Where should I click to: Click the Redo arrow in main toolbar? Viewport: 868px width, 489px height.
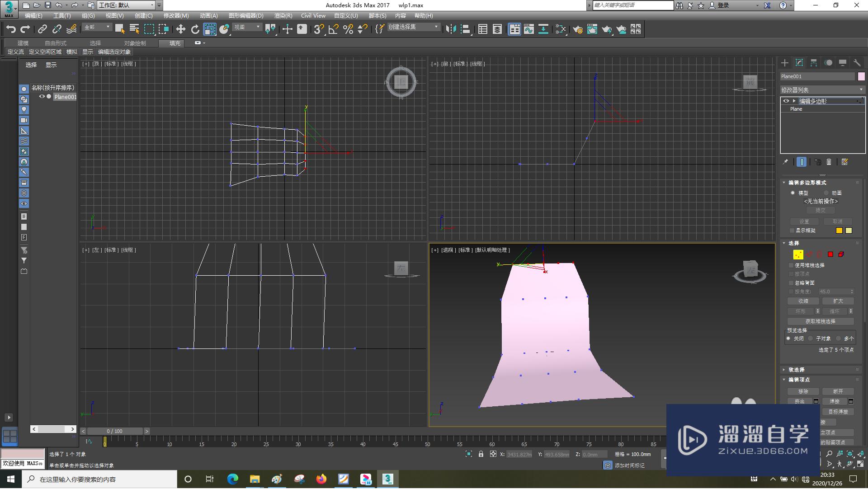[x=25, y=29]
